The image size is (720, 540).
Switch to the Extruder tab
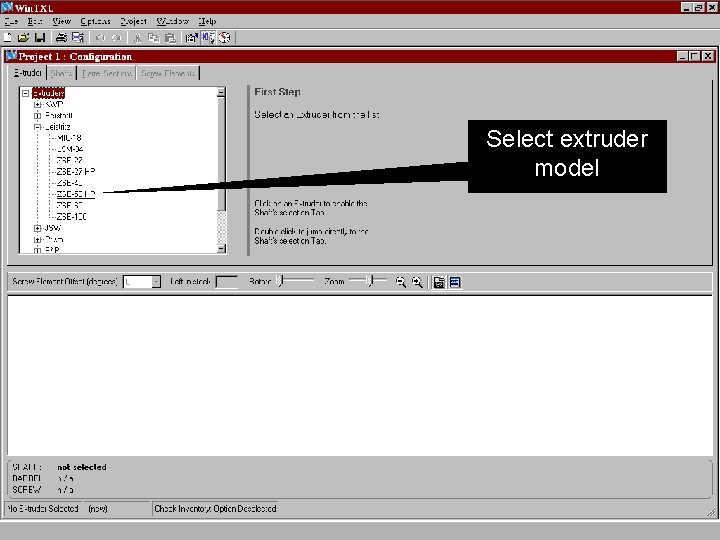(28, 73)
